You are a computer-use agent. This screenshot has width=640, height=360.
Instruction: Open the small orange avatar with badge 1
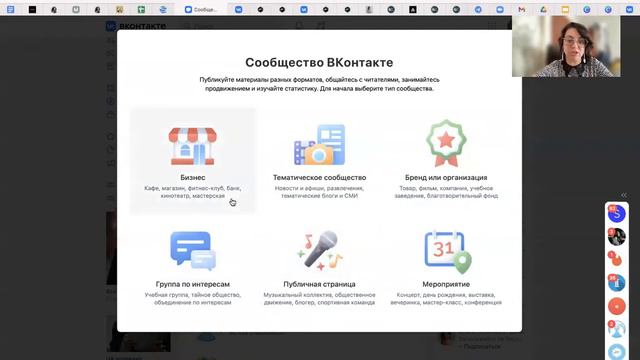click(616, 260)
